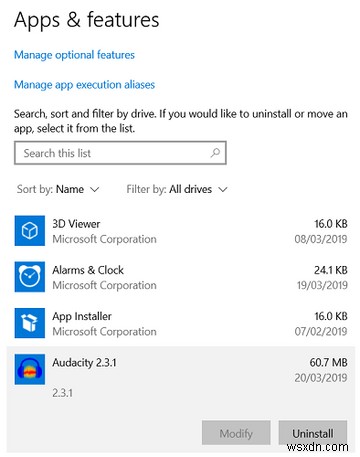The height and width of the screenshot is (457, 360).
Task: Click the 16.0 KB size of App Installer
Action: coord(331,316)
